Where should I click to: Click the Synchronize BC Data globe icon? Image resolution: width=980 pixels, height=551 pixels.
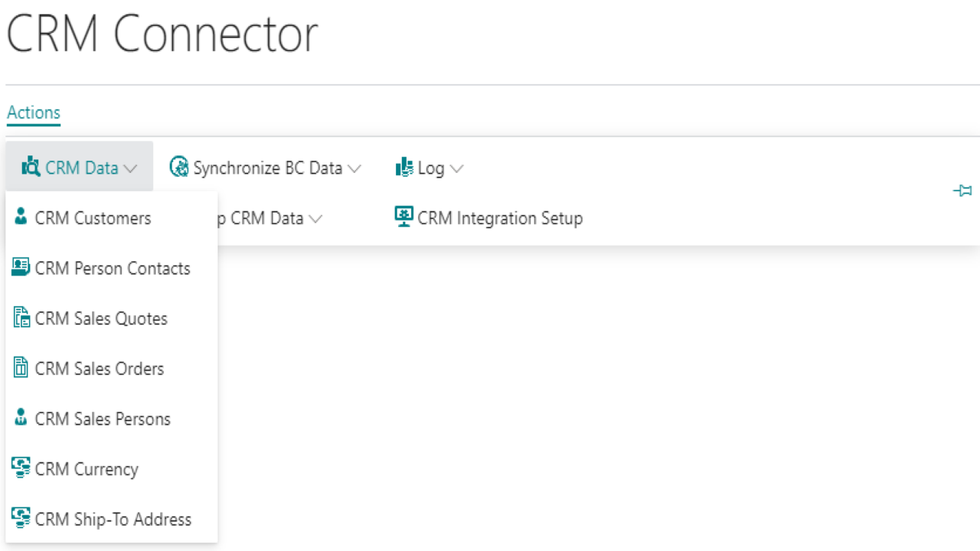179,167
